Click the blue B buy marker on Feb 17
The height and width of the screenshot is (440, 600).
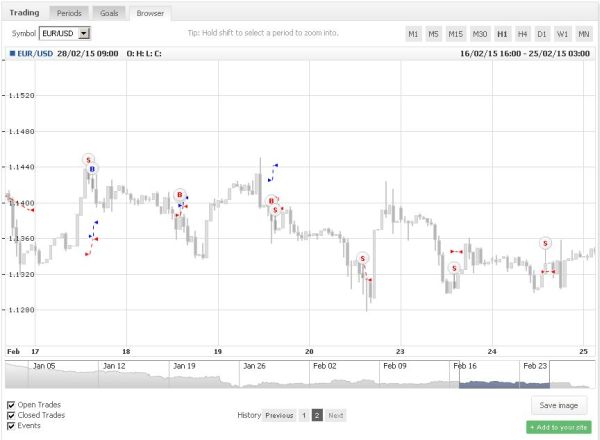click(x=93, y=170)
